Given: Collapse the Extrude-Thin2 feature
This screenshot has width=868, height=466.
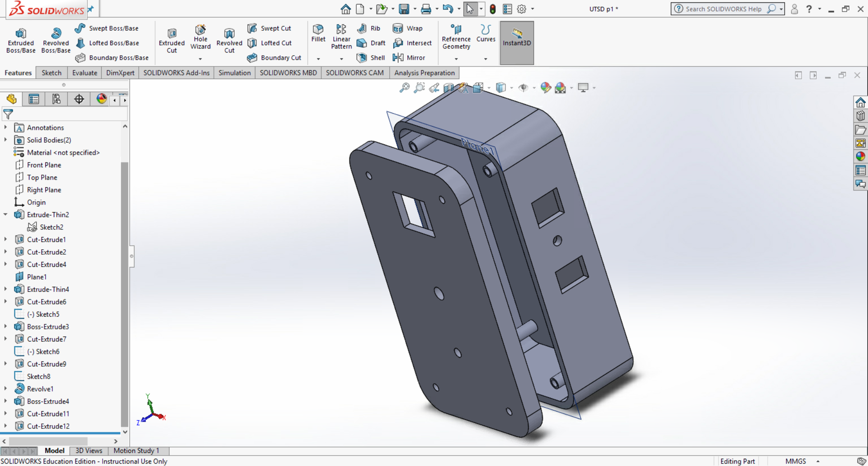Looking at the screenshot, I should click(x=5, y=215).
